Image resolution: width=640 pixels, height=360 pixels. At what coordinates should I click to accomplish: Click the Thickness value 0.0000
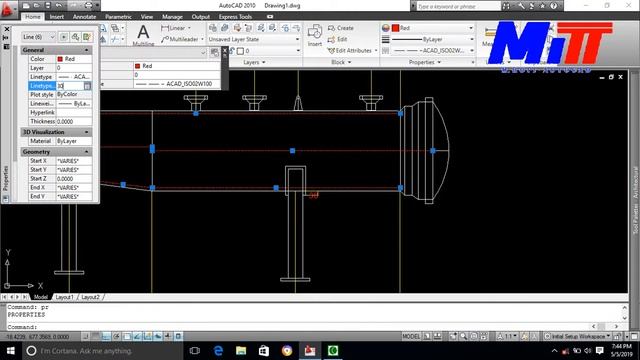tap(74, 121)
